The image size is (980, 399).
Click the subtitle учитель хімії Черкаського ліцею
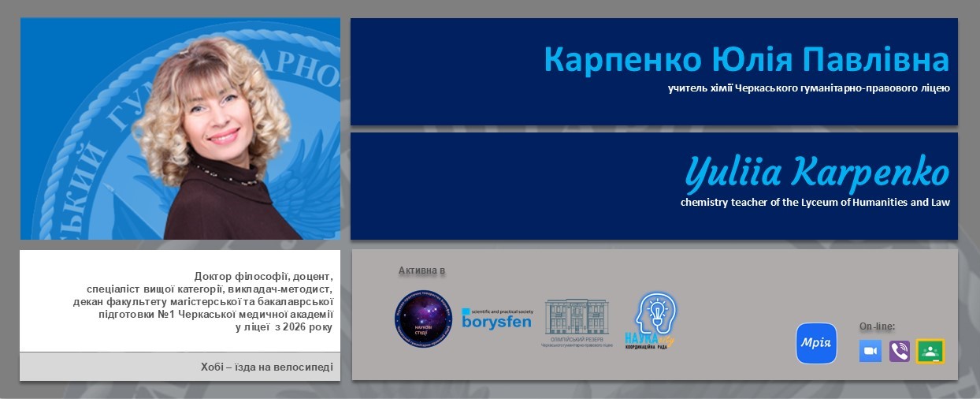[x=808, y=88]
